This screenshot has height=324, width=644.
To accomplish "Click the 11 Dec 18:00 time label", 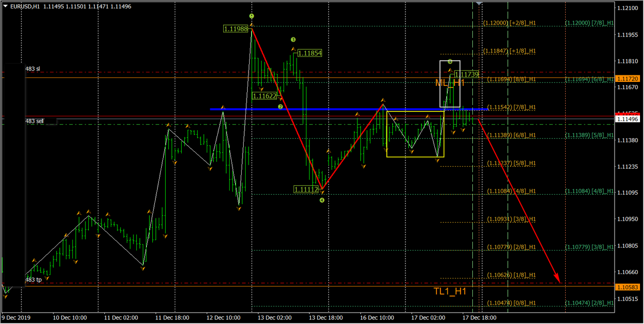I will click(x=172, y=318).
